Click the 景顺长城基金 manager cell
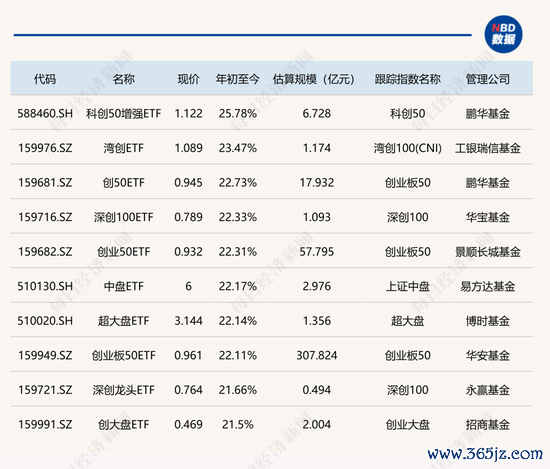This screenshot has height=469, width=550. coord(488,252)
